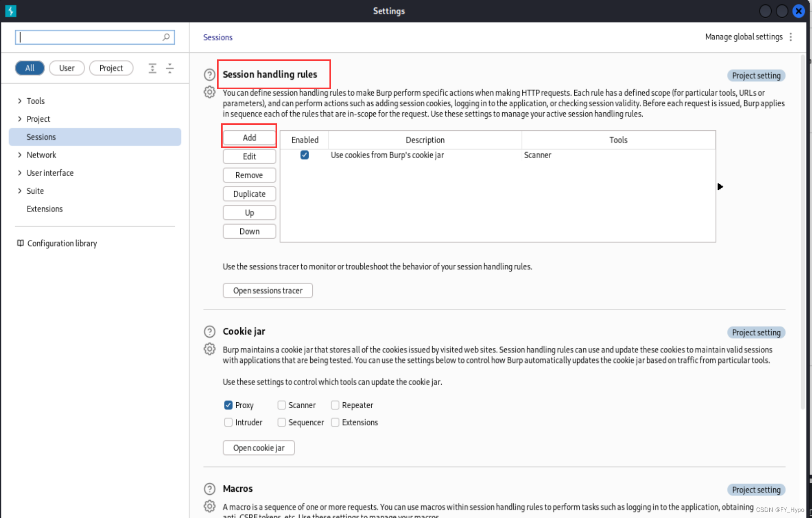The image size is (812, 518).
Task: Click the Burp Suite logo in title bar
Action: tap(11, 11)
